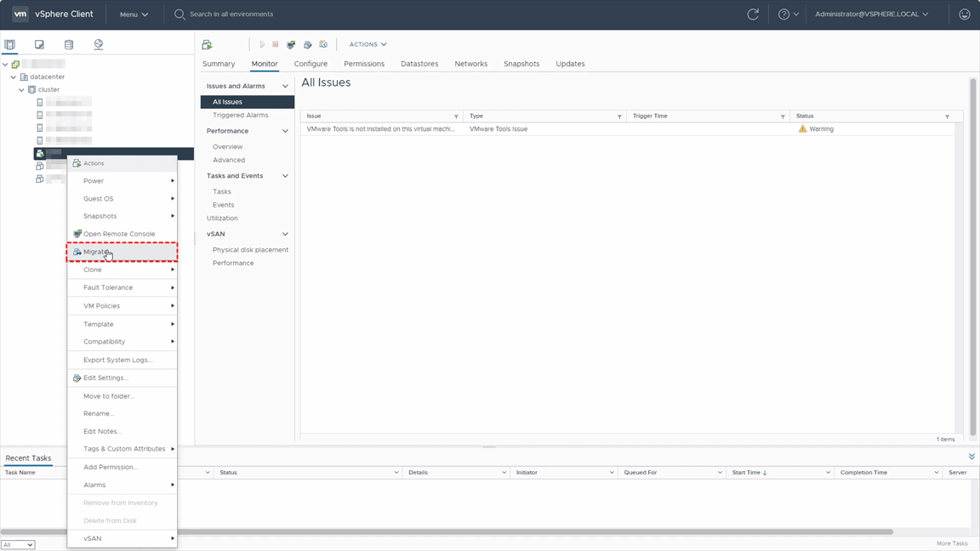Collapse the datacenter tree node
The height and width of the screenshot is (551, 980).
point(14,77)
